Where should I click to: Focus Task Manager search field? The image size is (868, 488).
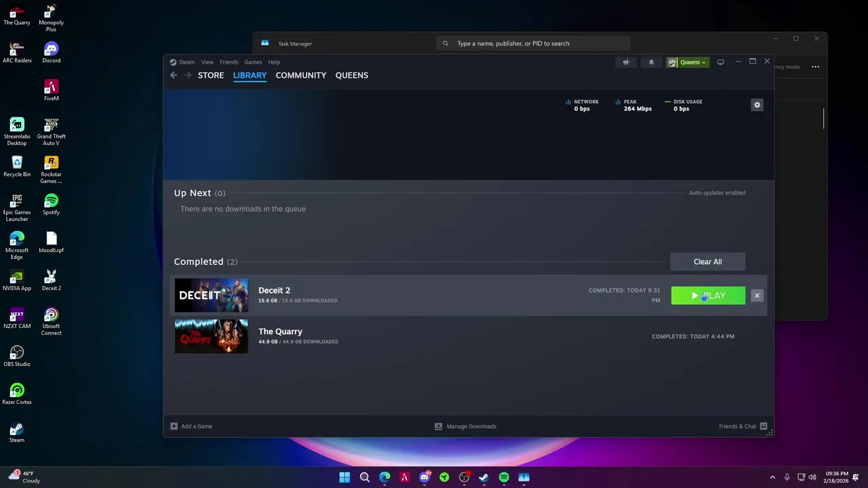[x=533, y=43]
